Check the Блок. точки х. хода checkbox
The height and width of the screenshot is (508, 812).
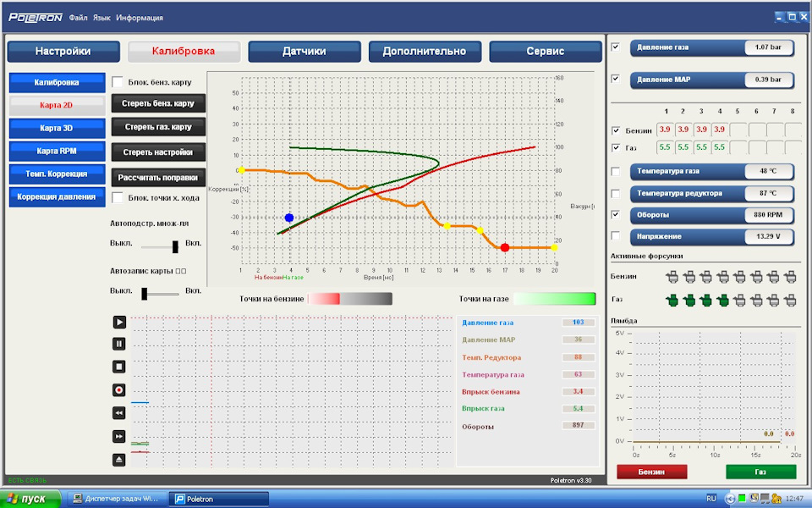[118, 197]
